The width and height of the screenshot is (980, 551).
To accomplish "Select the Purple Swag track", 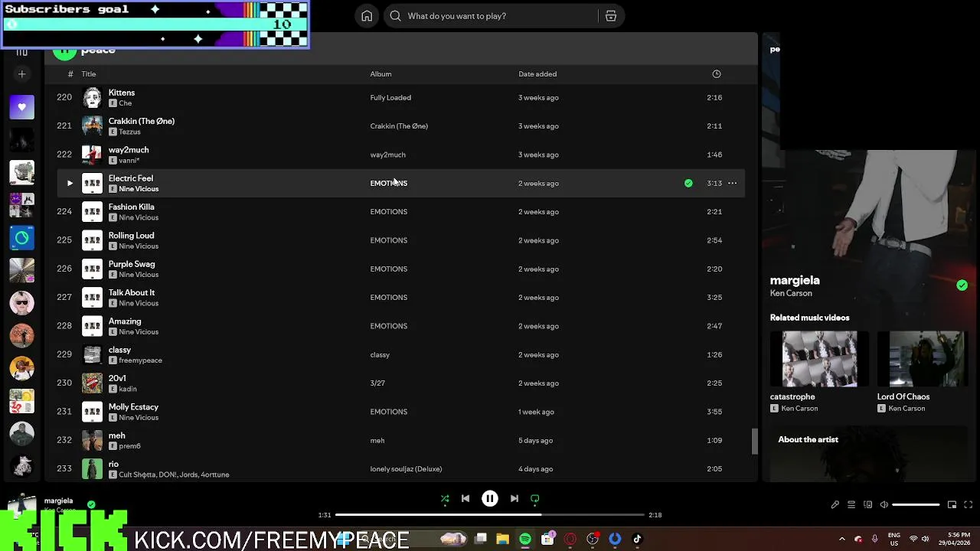I will click(x=132, y=264).
